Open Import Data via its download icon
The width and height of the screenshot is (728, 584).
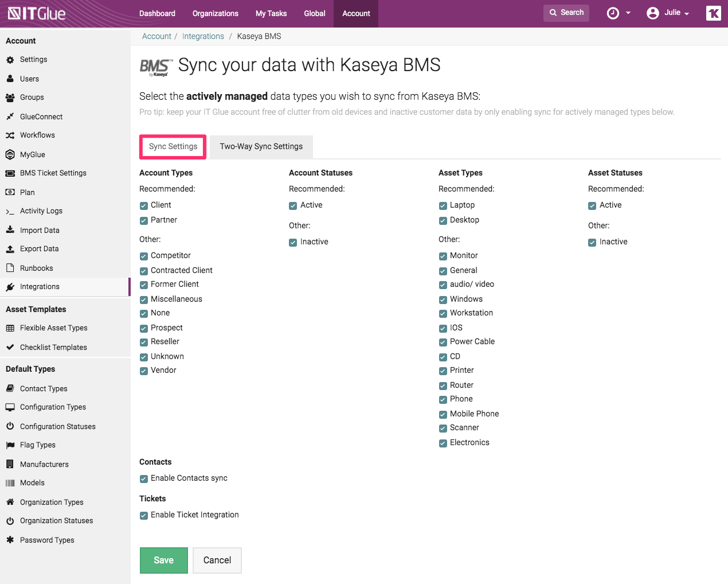10,230
